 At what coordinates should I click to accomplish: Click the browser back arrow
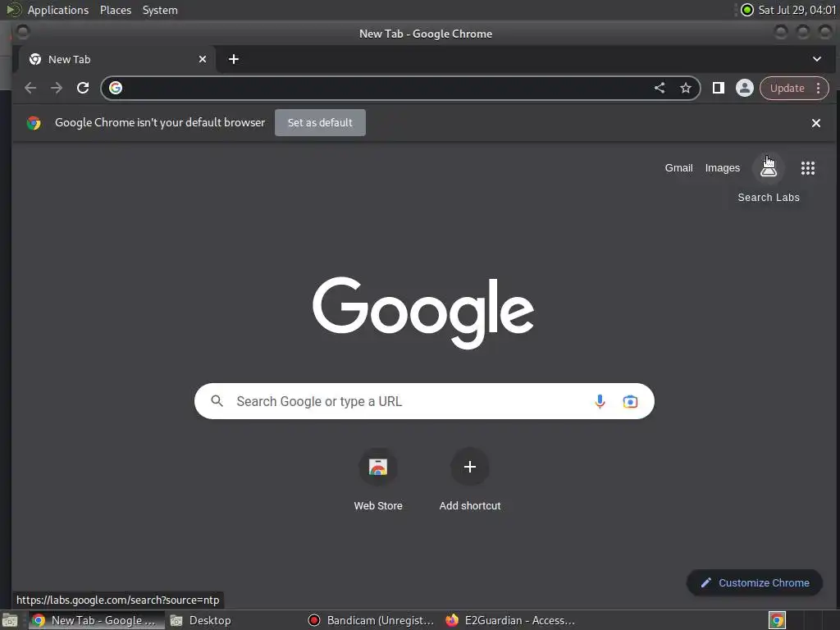(x=30, y=88)
